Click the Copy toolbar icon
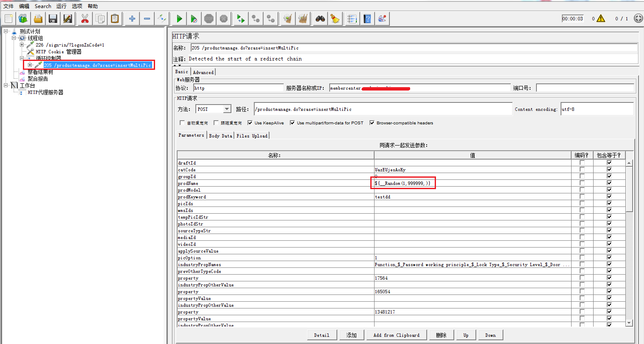Viewport: 644px width, 344px height. pos(100,19)
